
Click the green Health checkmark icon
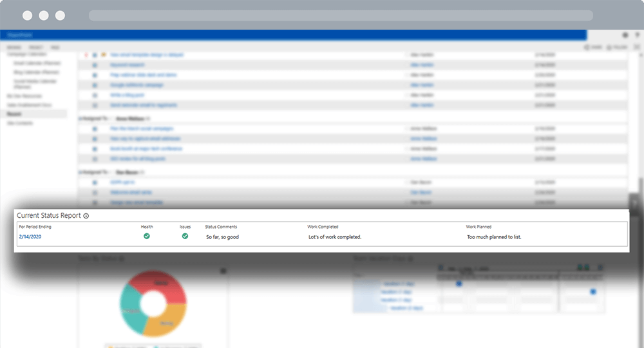click(147, 237)
